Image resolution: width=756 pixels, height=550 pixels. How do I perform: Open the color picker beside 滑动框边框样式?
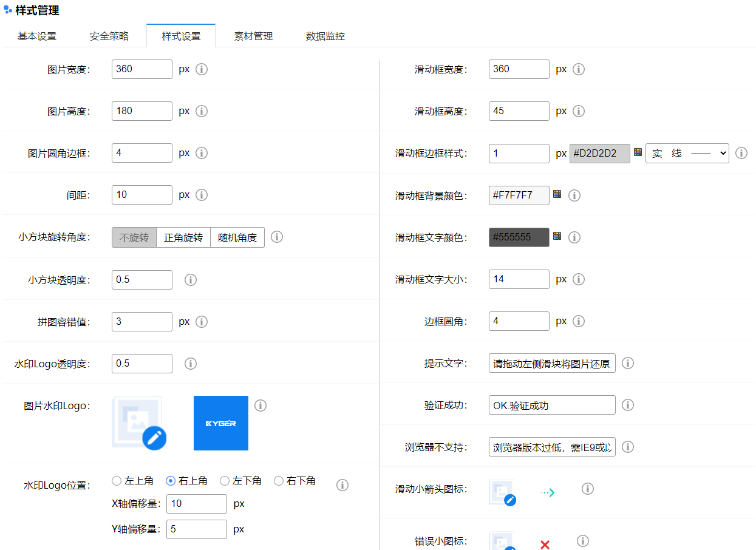tap(638, 153)
